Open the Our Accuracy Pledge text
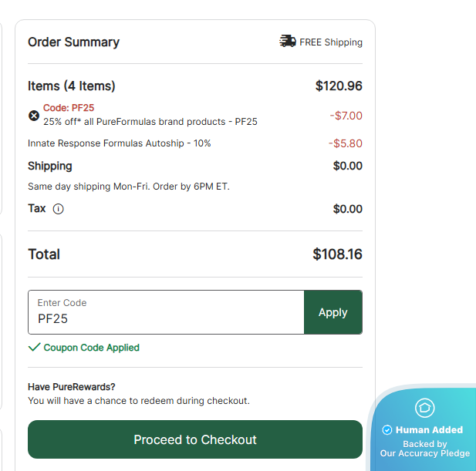This screenshot has height=471, width=476. pos(425,453)
